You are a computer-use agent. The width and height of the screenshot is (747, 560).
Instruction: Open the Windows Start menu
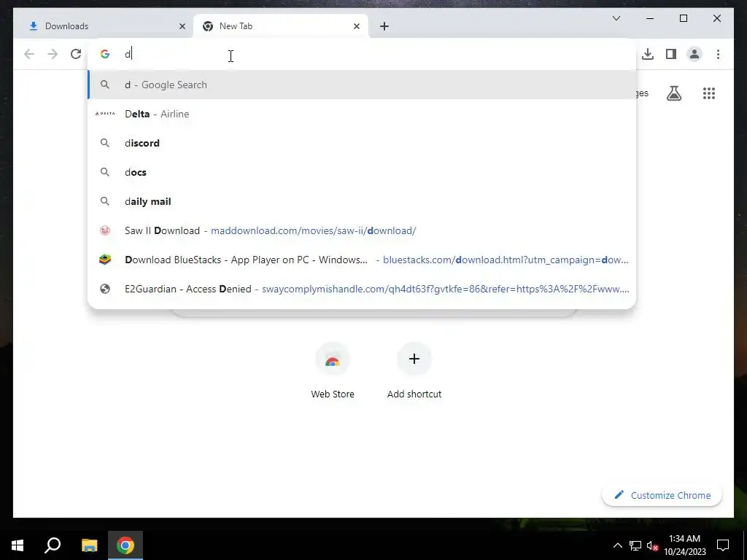18,545
